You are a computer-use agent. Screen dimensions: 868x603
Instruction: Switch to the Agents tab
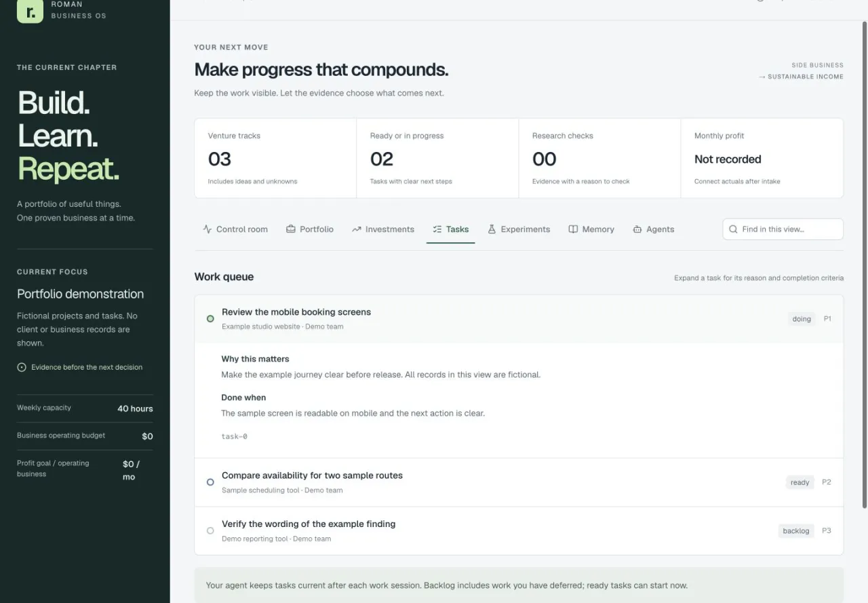pos(654,229)
